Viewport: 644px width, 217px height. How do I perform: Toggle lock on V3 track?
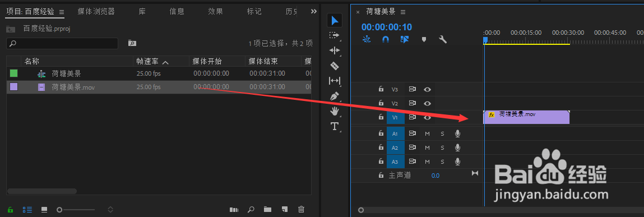[381, 89]
